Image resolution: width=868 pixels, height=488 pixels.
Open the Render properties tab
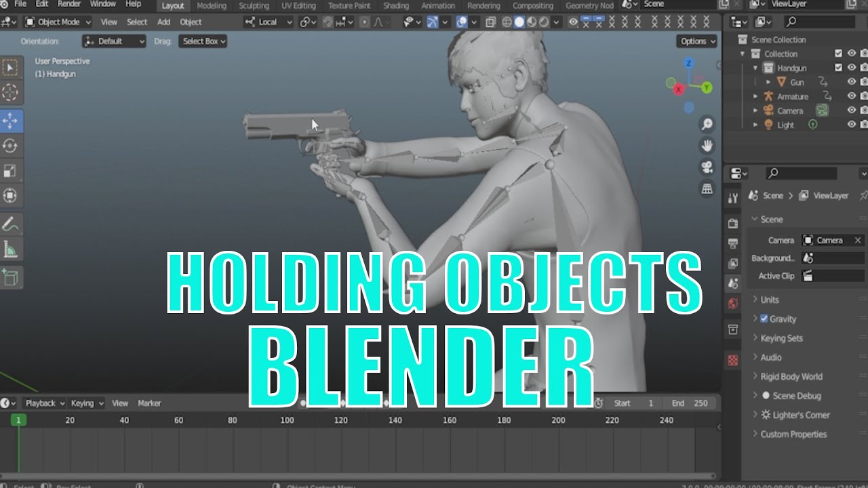click(x=732, y=224)
